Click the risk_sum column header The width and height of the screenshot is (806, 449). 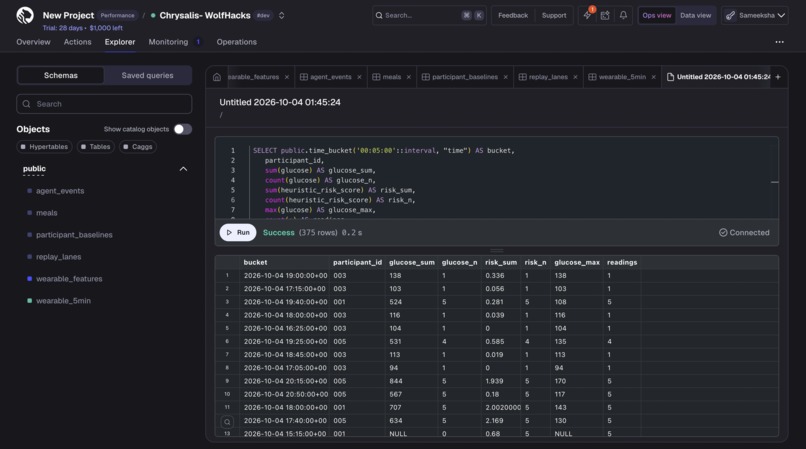coord(501,262)
